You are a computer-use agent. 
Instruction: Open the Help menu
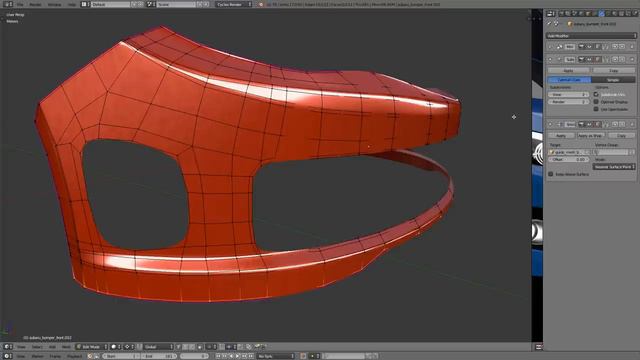[x=72, y=4]
